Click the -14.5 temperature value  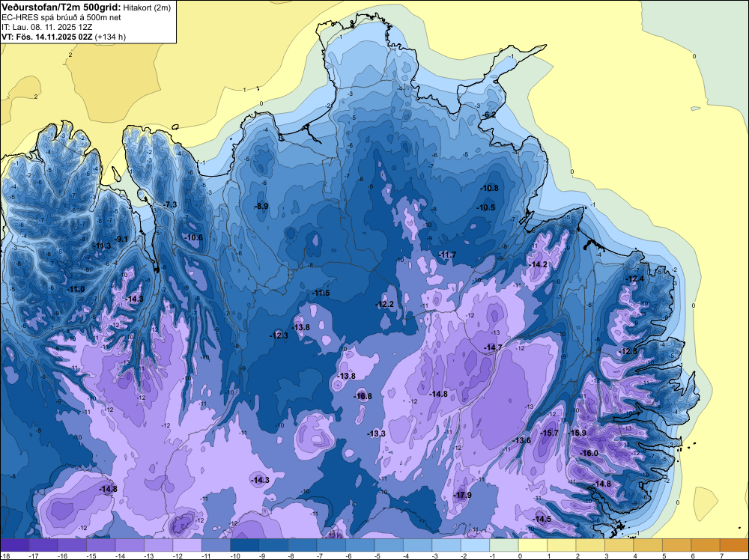pyautogui.click(x=542, y=519)
